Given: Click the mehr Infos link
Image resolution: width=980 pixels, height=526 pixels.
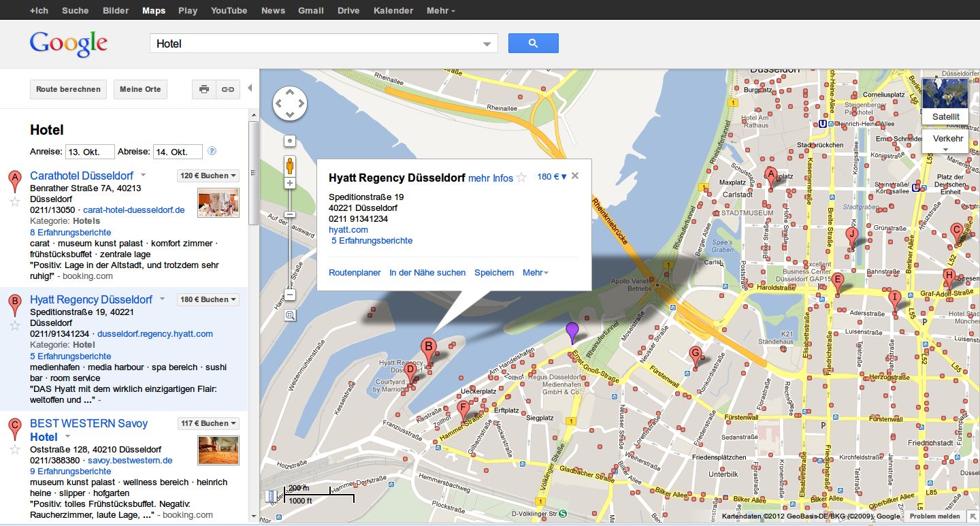Looking at the screenshot, I should [491, 178].
